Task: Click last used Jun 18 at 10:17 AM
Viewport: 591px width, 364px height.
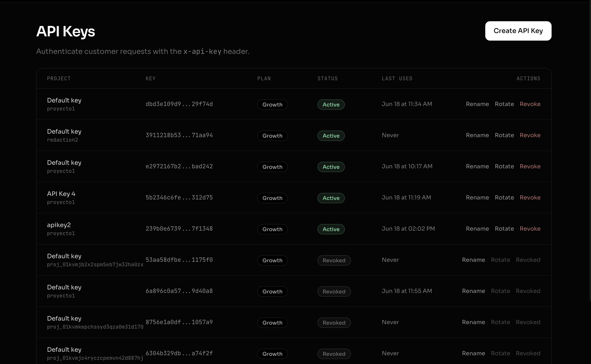Action: coord(407,166)
